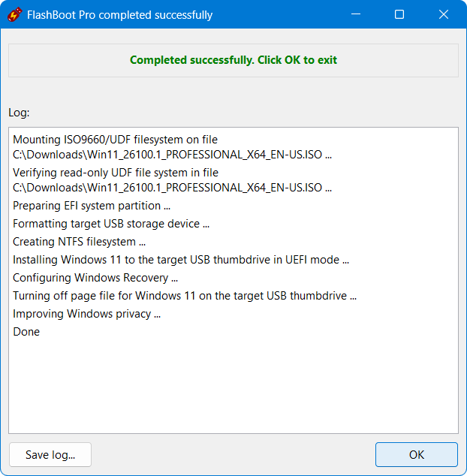Viewport: 467px width, 476px height.
Task: Click the 'Verifying read-only UDF file system' log line
Action: (x=116, y=173)
